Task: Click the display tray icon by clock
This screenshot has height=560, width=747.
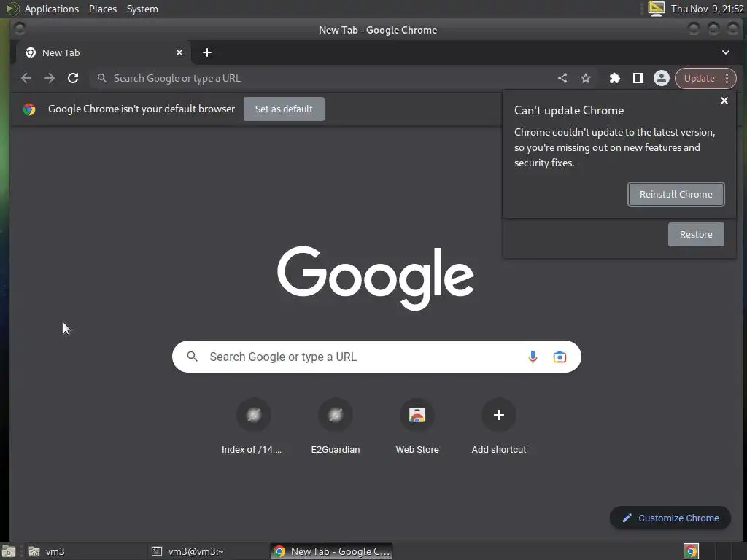Action: 656,9
